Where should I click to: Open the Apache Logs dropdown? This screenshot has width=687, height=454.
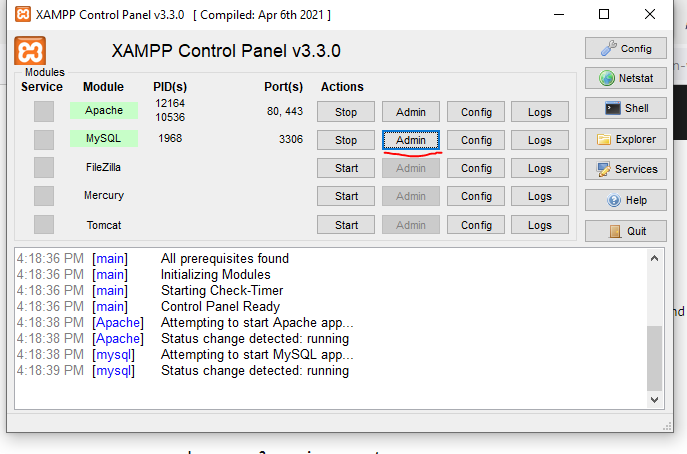(540, 112)
